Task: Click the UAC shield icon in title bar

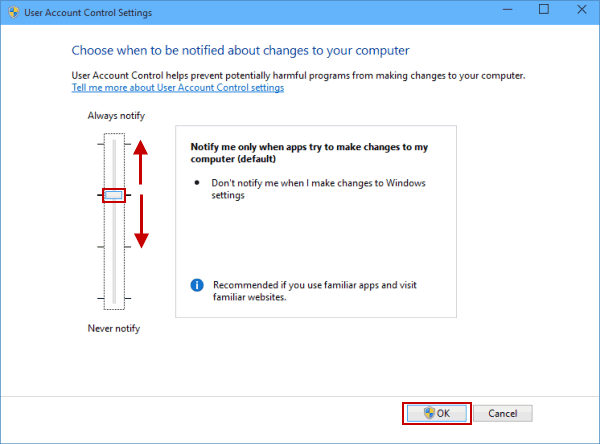Action: pyautogui.click(x=13, y=12)
